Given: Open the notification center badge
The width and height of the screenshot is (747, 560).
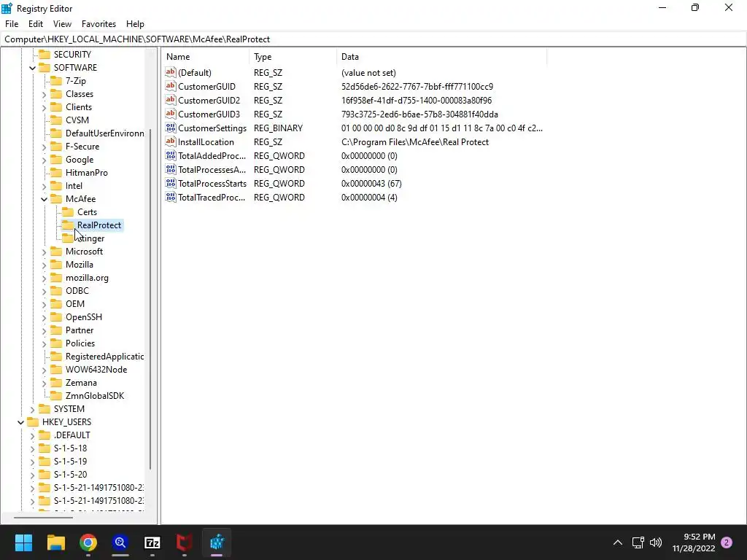Looking at the screenshot, I should [x=727, y=542].
